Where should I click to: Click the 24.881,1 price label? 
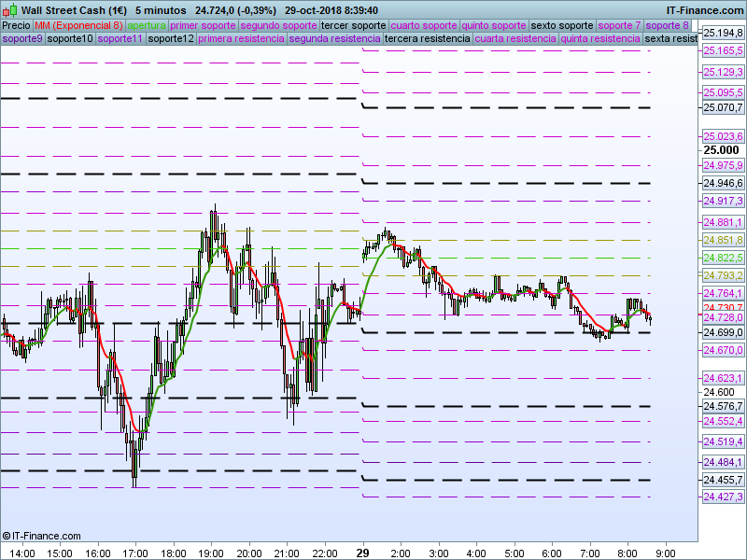(x=723, y=222)
